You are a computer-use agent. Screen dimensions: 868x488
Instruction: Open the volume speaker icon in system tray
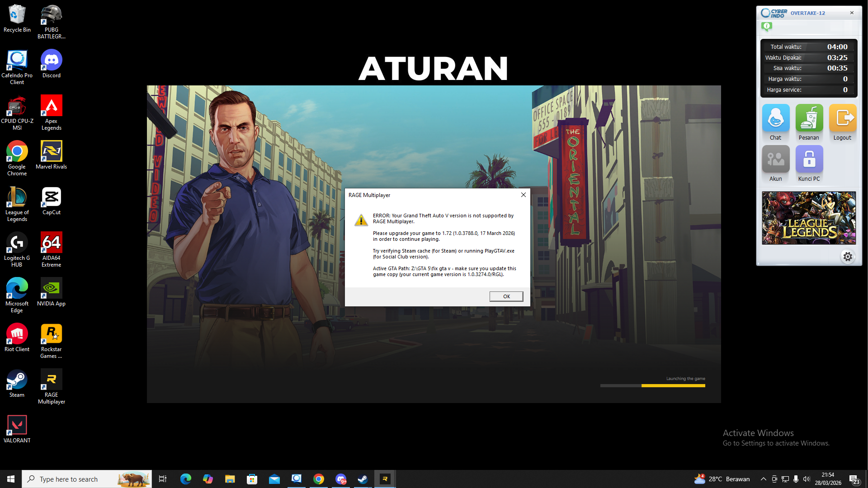point(806,479)
